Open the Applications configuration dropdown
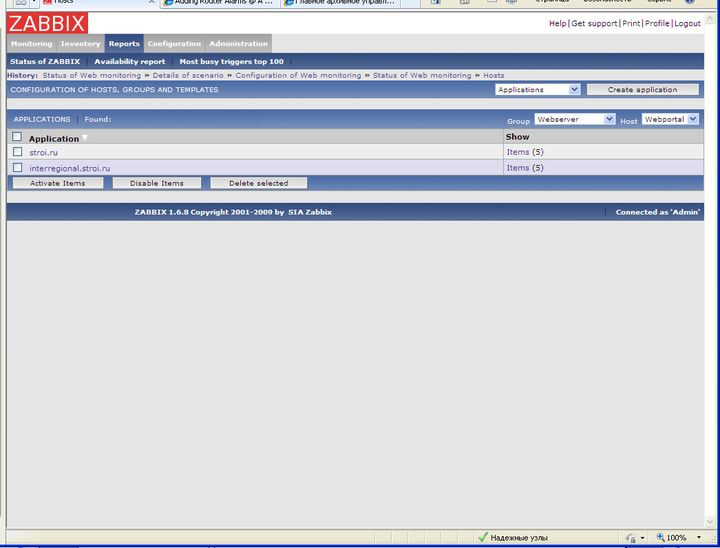The image size is (720, 548). tap(538, 90)
